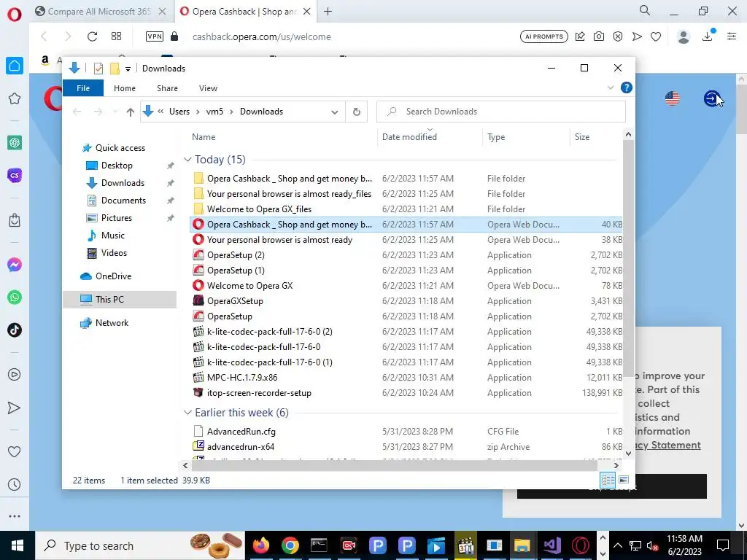Open TikTok in Opera sidebar

(15, 330)
